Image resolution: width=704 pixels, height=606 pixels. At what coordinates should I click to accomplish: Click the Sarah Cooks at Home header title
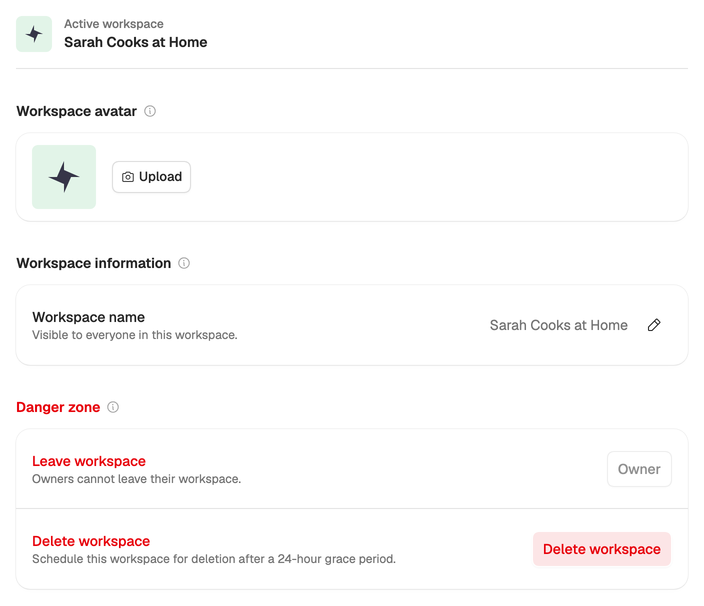click(x=136, y=42)
